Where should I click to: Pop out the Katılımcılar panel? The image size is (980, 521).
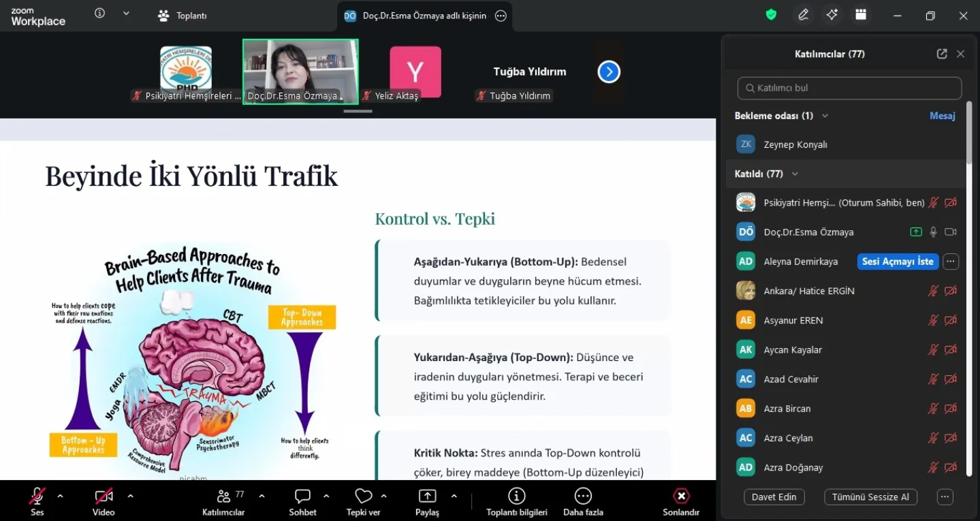click(942, 54)
